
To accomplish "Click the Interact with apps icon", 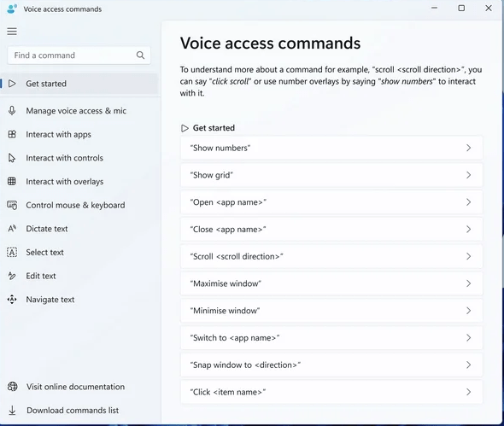I will click(12, 134).
